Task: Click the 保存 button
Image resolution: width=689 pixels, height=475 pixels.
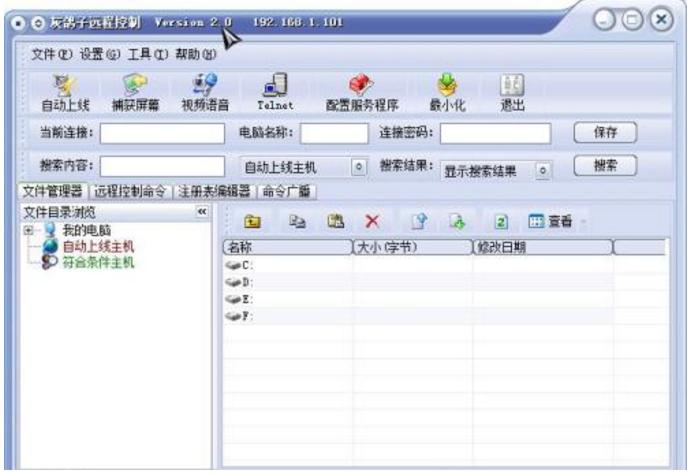Action: [605, 132]
